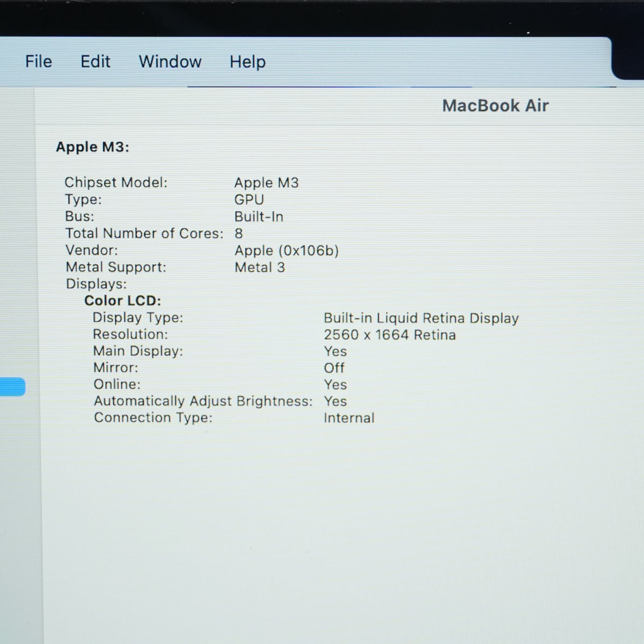Image resolution: width=644 pixels, height=644 pixels.
Task: Select 'Yes' for Automatically Adjust Brightness
Action: click(x=335, y=401)
